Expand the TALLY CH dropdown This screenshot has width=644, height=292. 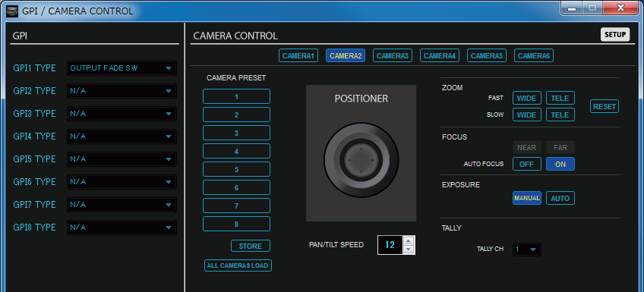526,250
